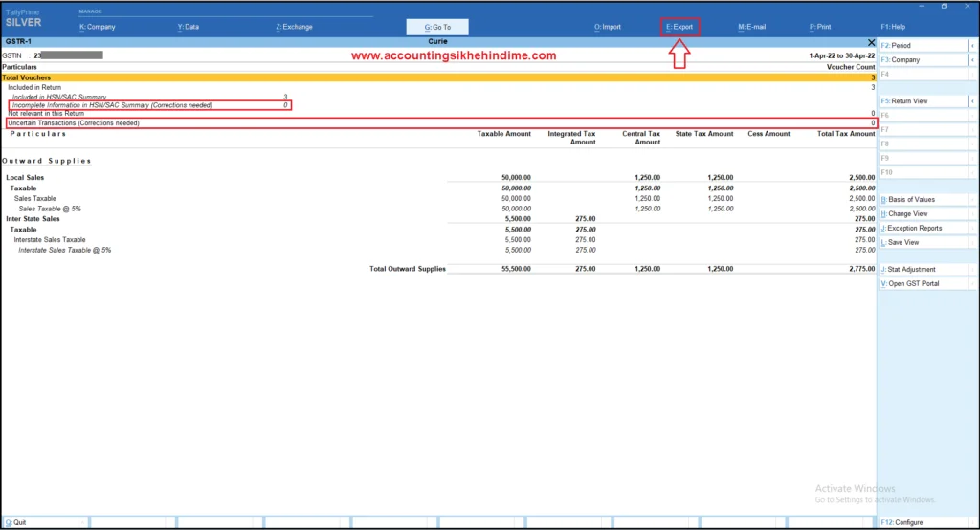980x530 pixels.
Task: Click total tax amount 2,775.00
Action: pos(862,269)
